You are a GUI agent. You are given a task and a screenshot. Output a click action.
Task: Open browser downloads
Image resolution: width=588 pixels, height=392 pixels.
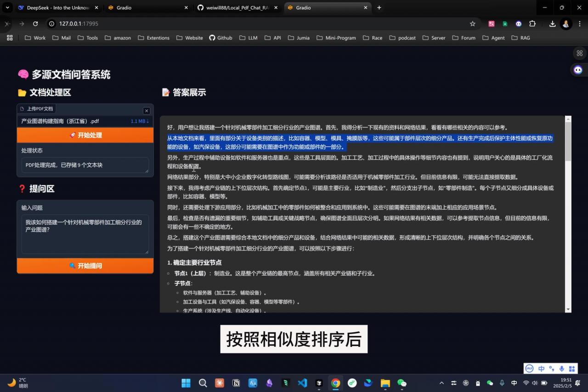coord(552,23)
